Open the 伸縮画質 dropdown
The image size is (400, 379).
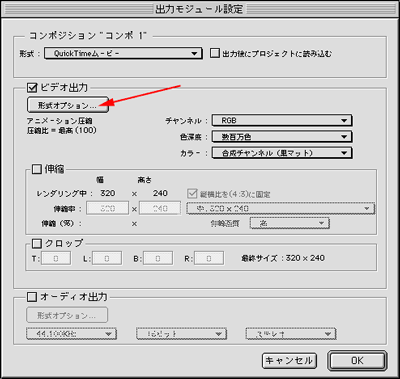pyautogui.click(x=290, y=223)
